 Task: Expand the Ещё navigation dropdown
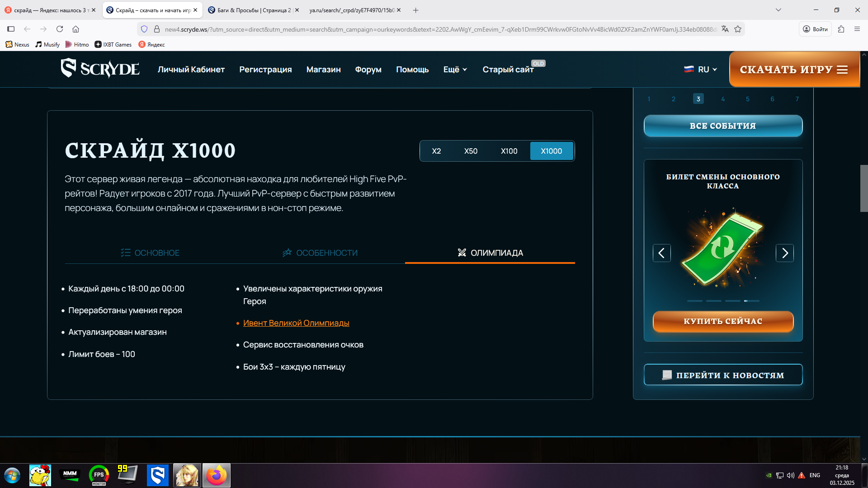click(x=455, y=70)
